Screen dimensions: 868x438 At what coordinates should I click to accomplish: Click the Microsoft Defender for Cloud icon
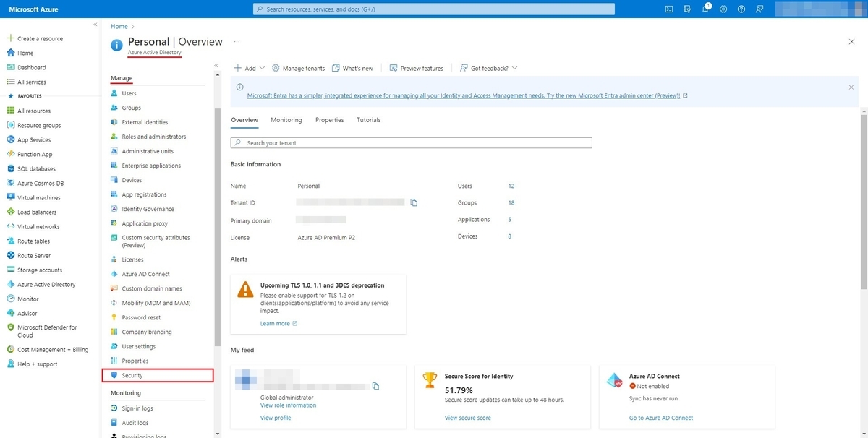[11, 327]
